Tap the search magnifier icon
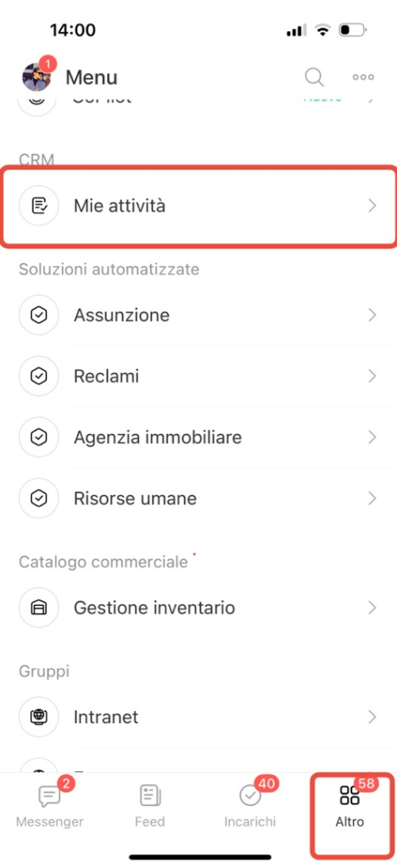This screenshot has height=868, width=397. click(314, 77)
